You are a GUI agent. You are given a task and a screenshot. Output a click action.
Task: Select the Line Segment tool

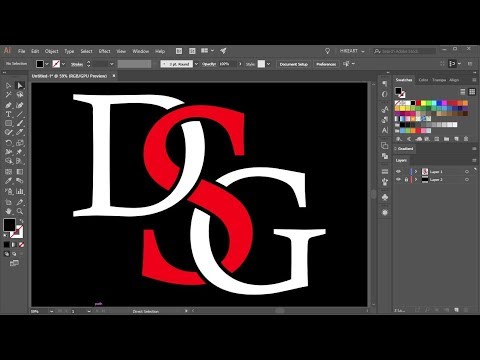point(20,114)
